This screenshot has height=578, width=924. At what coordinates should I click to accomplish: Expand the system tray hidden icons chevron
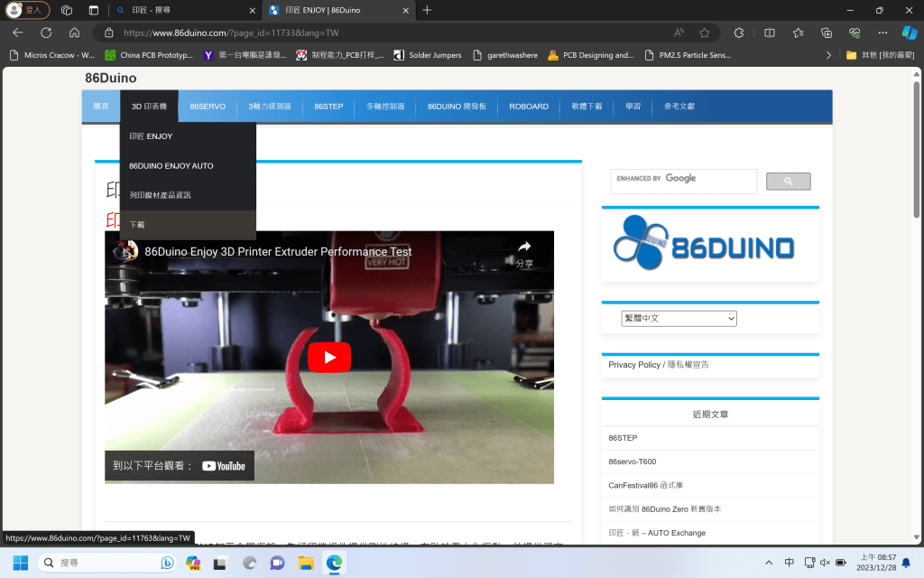(768, 563)
